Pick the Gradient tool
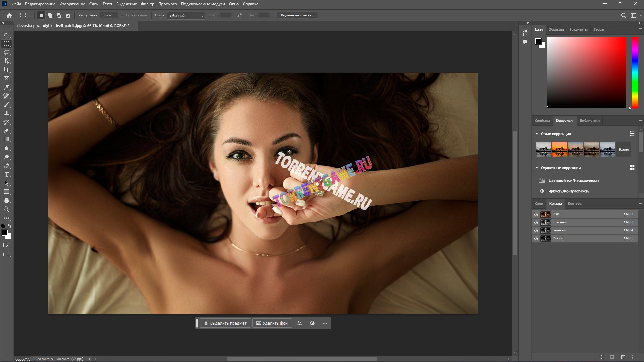 [6, 139]
